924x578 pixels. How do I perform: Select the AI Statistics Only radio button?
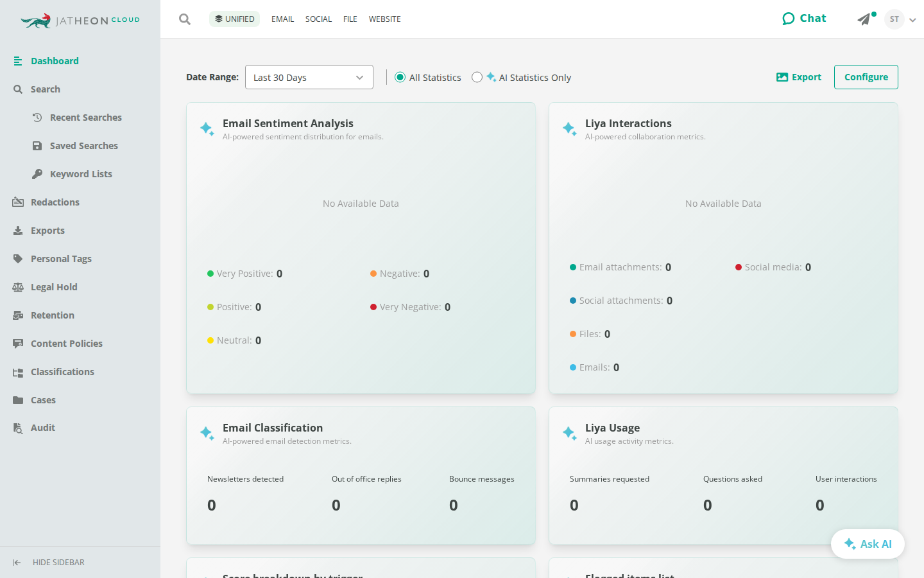click(x=477, y=77)
